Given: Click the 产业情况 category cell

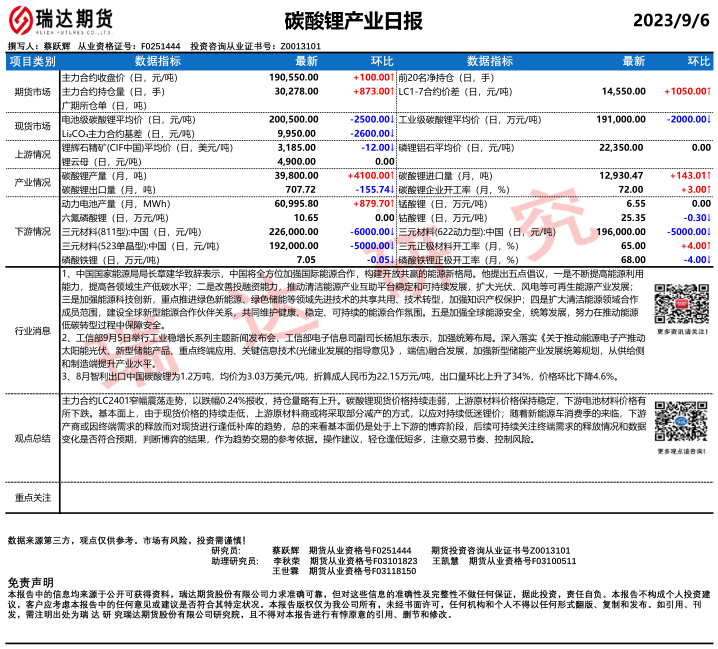Looking at the screenshot, I should point(33,182).
